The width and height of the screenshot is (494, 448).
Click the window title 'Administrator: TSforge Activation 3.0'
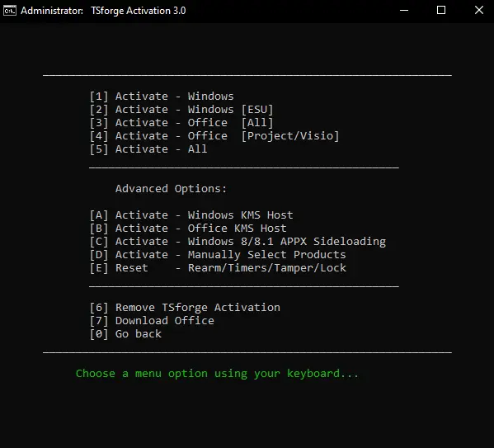pyautogui.click(x=103, y=11)
